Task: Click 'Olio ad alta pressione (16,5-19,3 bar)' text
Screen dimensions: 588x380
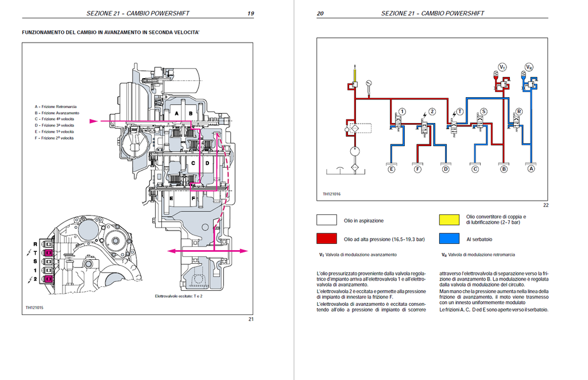Action: [x=384, y=239]
